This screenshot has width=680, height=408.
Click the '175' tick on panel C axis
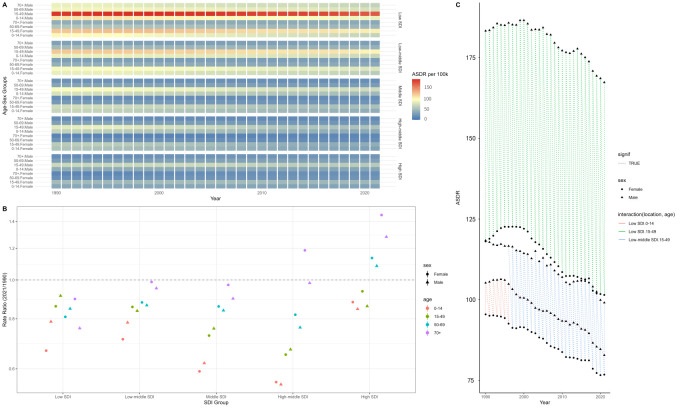[471, 58]
